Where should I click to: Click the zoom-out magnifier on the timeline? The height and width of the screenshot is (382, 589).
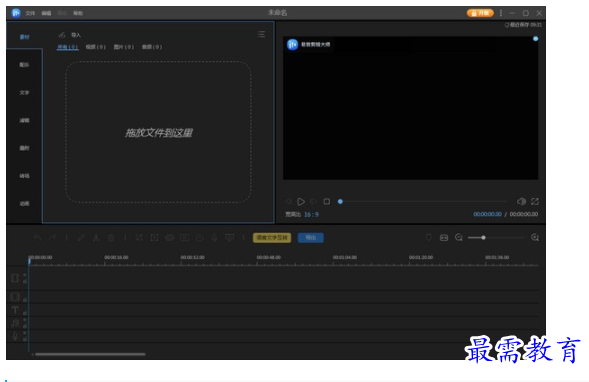pos(459,237)
